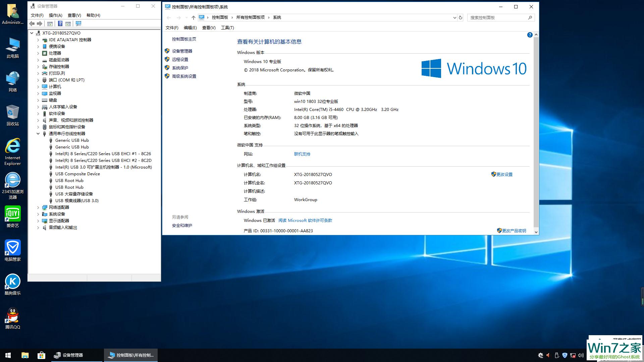The image size is (644, 362).
Task: Click show/hide action pane toolbar icon
Action: pyautogui.click(x=68, y=23)
